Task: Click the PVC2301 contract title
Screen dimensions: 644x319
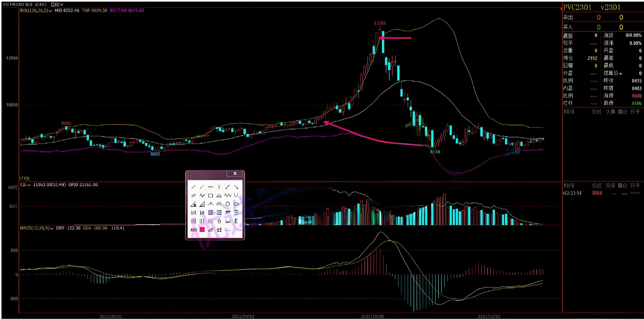Action: pos(577,7)
